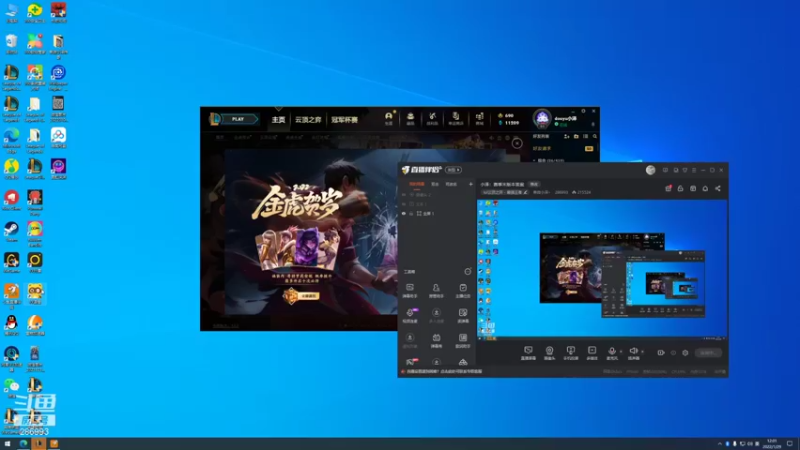This screenshot has width=800, height=450.
Task: Click League of Legends taskbar icon
Action: tap(38, 444)
